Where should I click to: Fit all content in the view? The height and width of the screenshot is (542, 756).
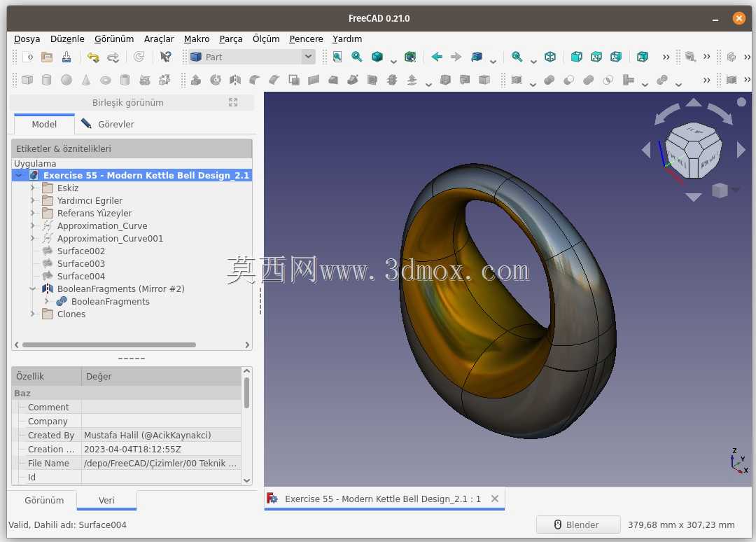337,57
